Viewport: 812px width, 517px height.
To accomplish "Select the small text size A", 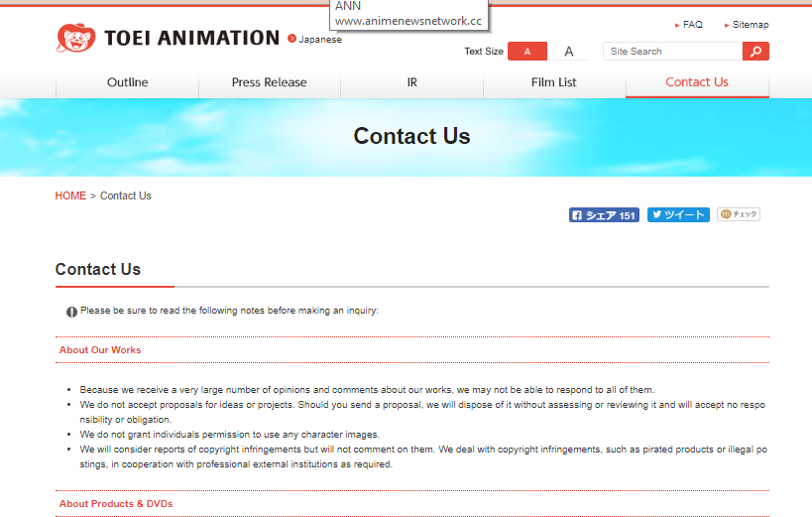I will [x=527, y=52].
